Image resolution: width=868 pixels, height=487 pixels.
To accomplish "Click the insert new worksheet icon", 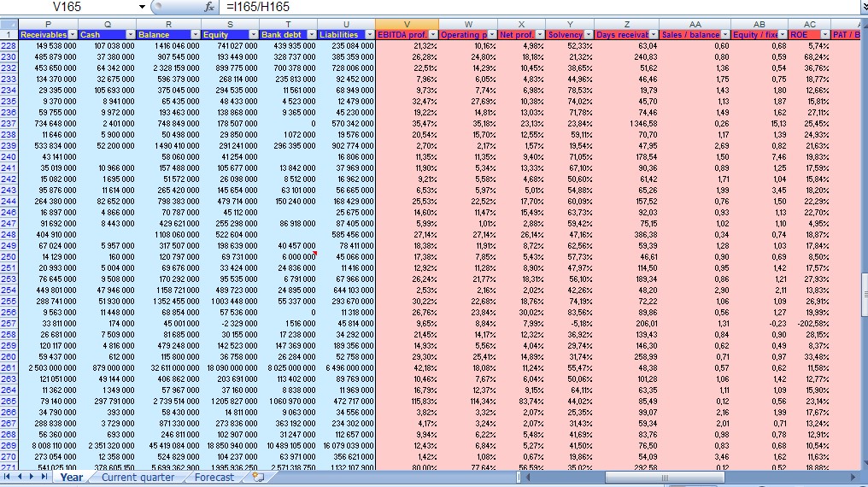I will click(x=258, y=477).
